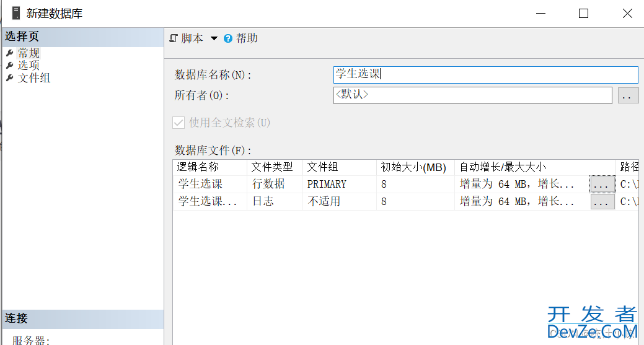Image resolution: width=644 pixels, height=345 pixels.
Task: Open the 文件组 page
Action: (34, 77)
